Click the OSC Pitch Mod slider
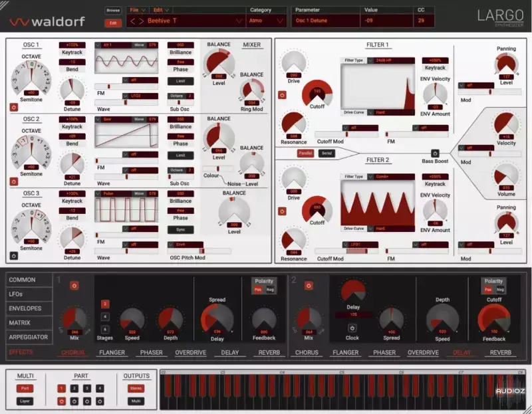The width and height of the screenshot is (532, 414). tap(199, 251)
